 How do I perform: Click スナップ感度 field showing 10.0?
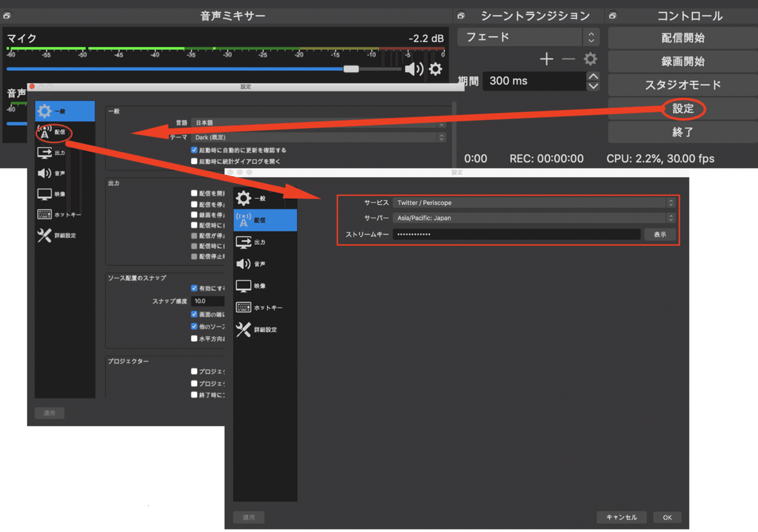click(x=208, y=301)
